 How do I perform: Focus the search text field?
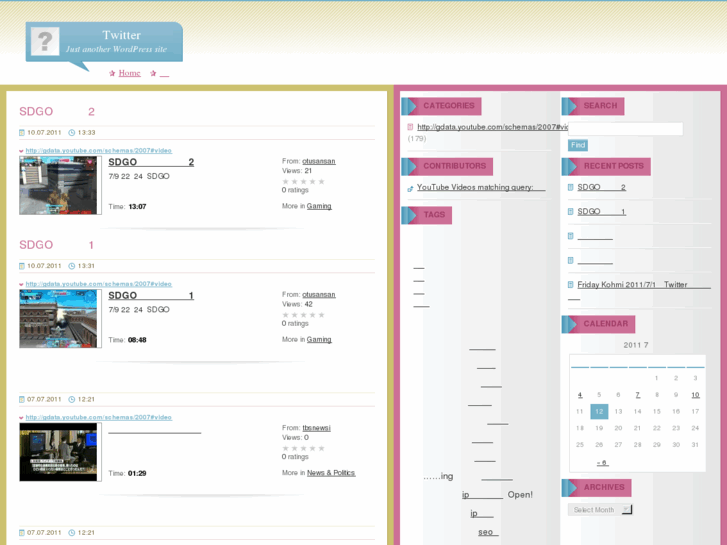click(x=625, y=129)
